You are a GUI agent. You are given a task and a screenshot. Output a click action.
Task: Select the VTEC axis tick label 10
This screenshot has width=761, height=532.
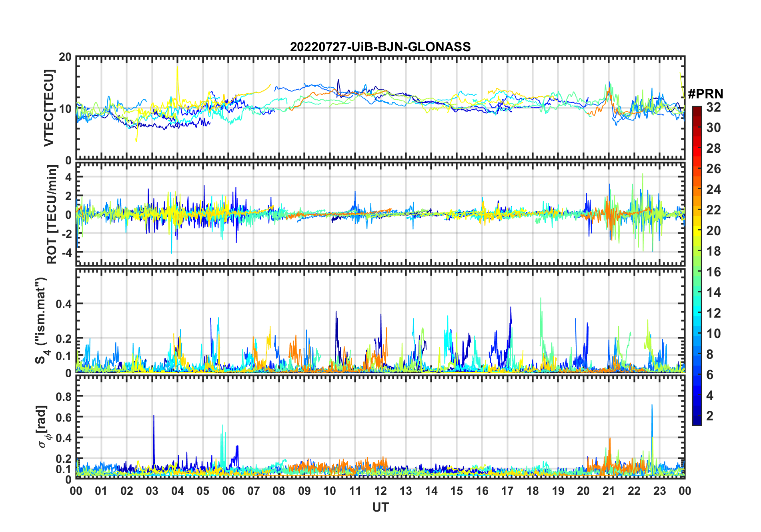point(66,108)
